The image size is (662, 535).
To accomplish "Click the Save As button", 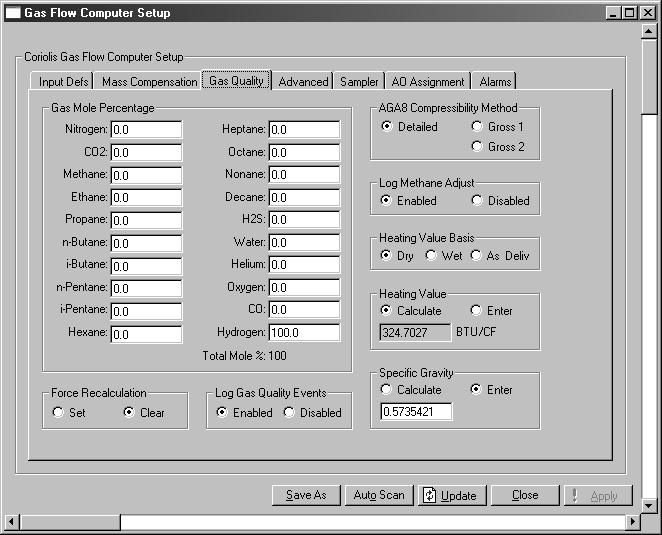I will pyautogui.click(x=306, y=495).
